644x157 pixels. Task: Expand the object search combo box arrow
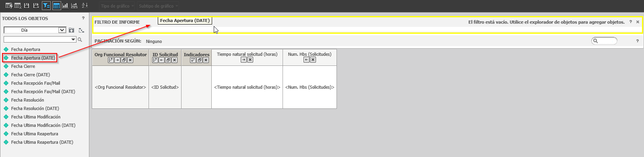pos(73,39)
